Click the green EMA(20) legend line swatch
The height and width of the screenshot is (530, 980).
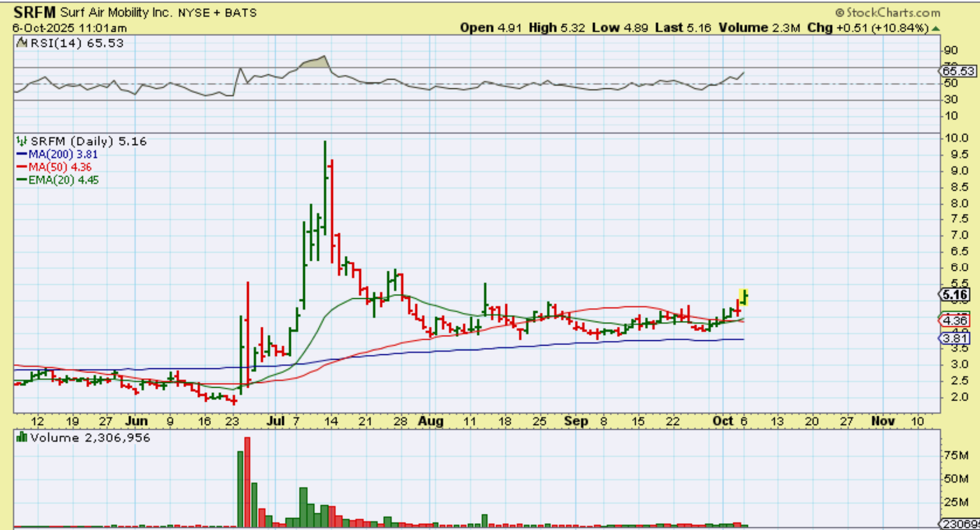point(22,180)
